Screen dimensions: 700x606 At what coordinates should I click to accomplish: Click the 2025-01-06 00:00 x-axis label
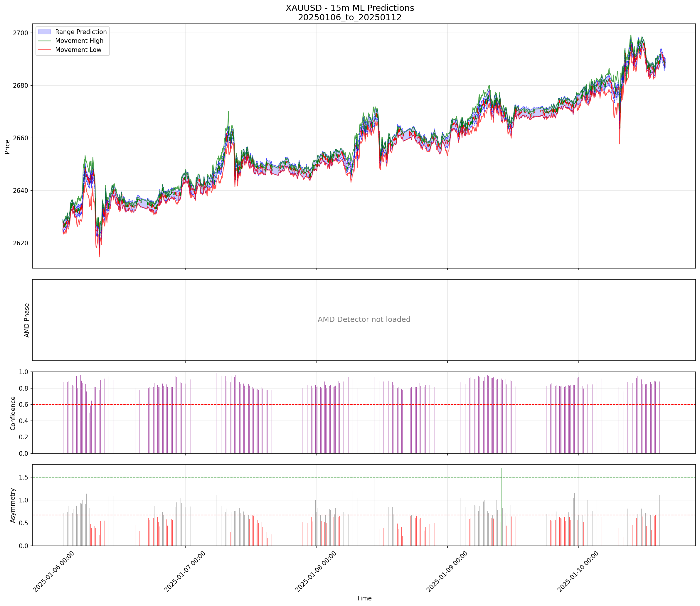tap(53, 571)
